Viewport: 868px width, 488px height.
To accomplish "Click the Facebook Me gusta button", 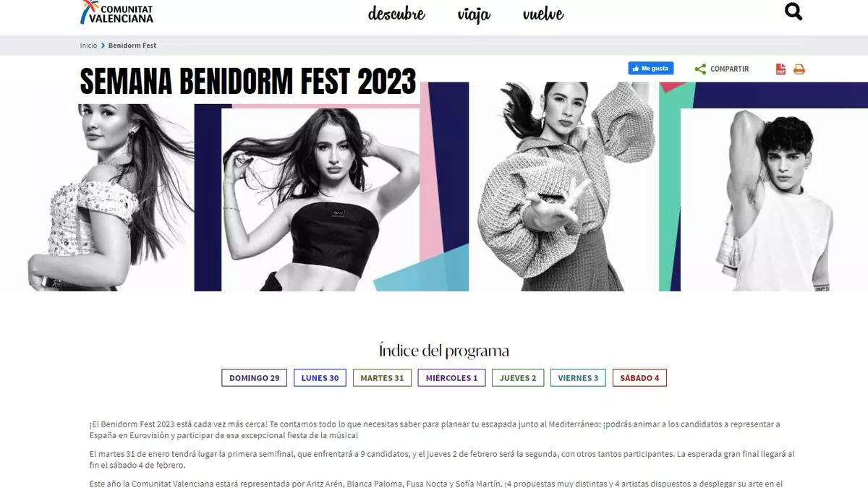I will 651,69.
